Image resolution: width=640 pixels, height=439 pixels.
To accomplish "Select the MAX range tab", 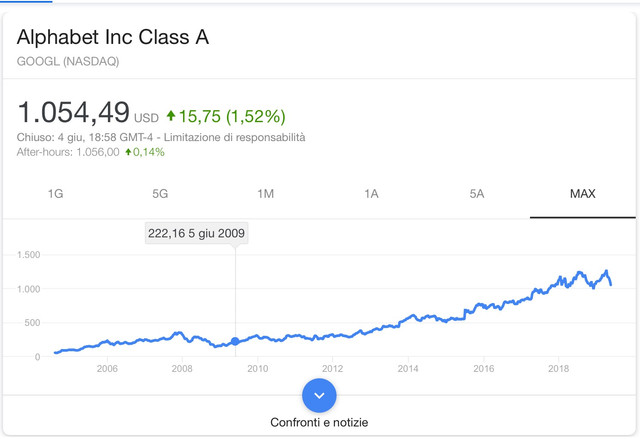I will (583, 193).
